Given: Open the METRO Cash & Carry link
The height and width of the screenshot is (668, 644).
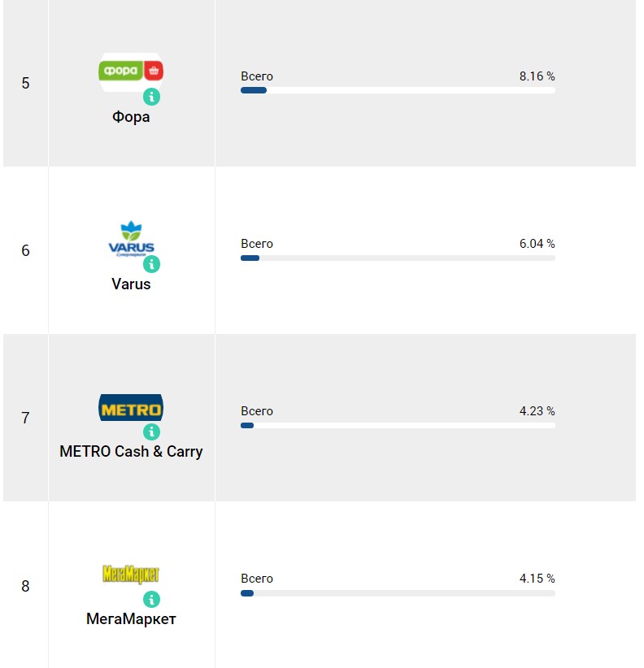Looking at the screenshot, I should (131, 452).
